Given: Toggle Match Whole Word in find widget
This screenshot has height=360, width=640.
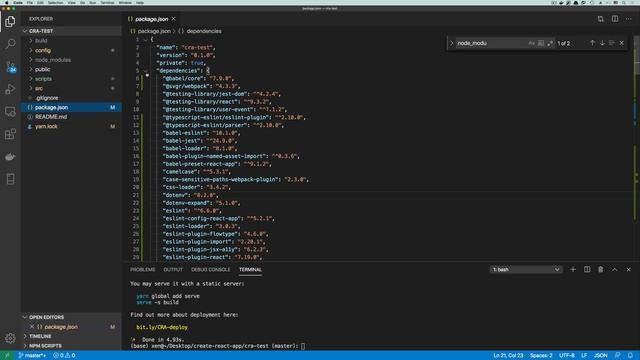Looking at the screenshot, I should point(540,43).
